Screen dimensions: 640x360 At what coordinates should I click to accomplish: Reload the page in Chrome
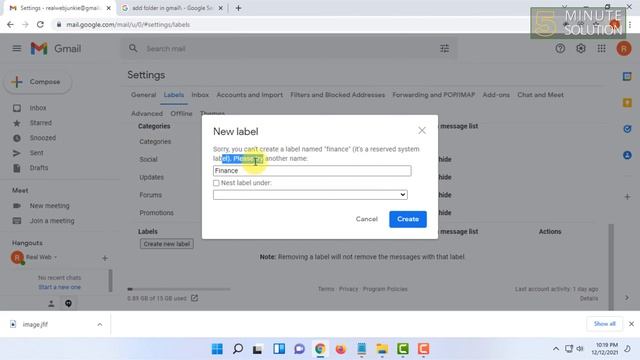click(40, 24)
